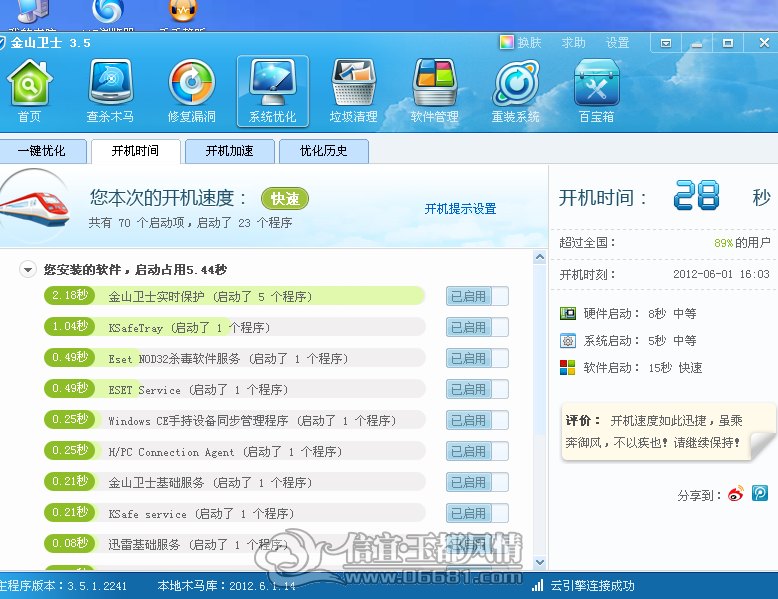Click the 金山卫士 shield logo
This screenshot has height=599, width=778.
coord(2,43)
